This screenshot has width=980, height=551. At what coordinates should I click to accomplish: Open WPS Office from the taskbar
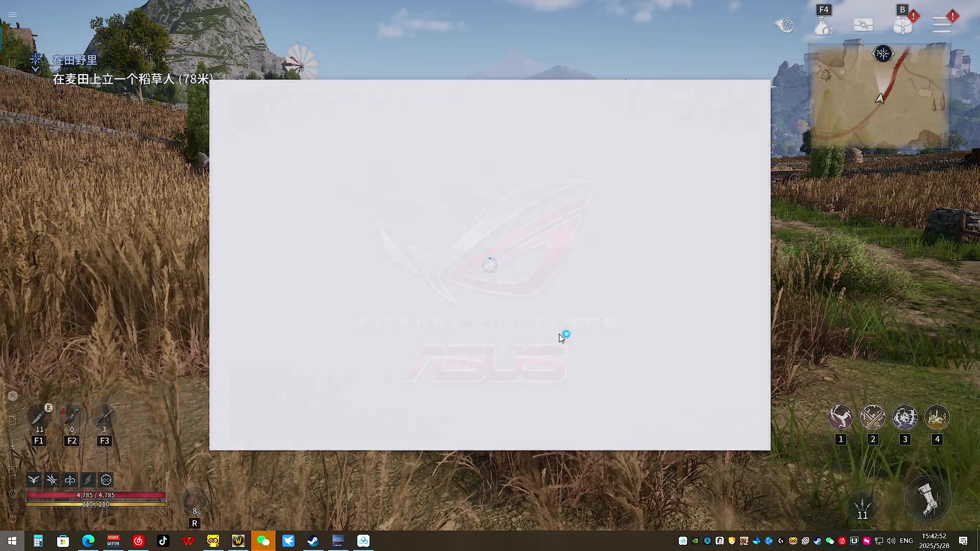tap(188, 541)
